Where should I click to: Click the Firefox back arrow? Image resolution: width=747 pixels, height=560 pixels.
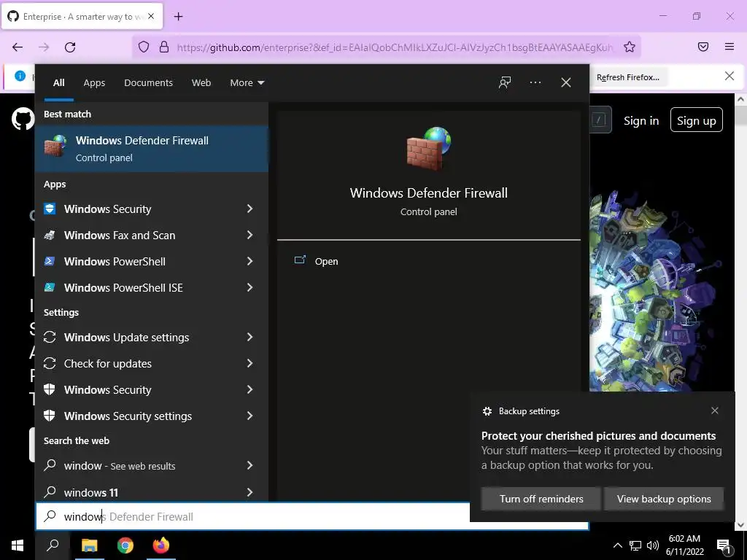(x=18, y=47)
